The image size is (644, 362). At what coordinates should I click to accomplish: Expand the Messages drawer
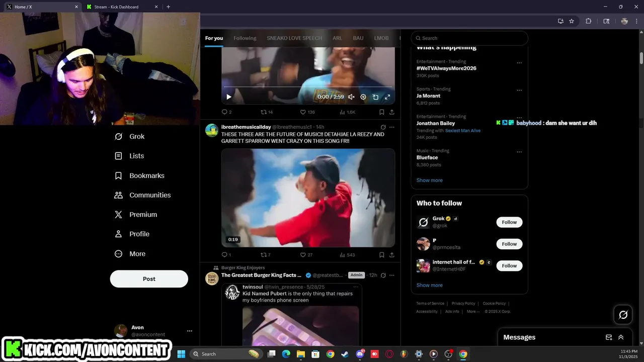point(621,337)
